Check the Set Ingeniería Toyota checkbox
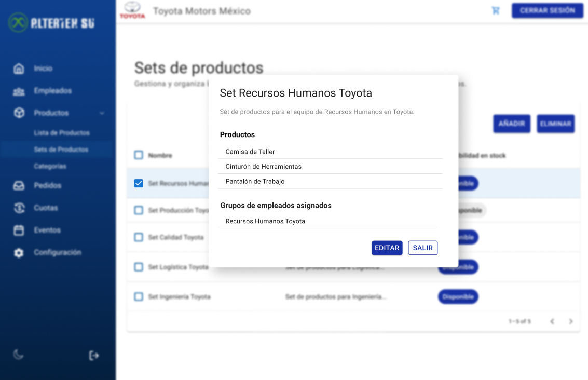The image size is (588, 380). 139,297
